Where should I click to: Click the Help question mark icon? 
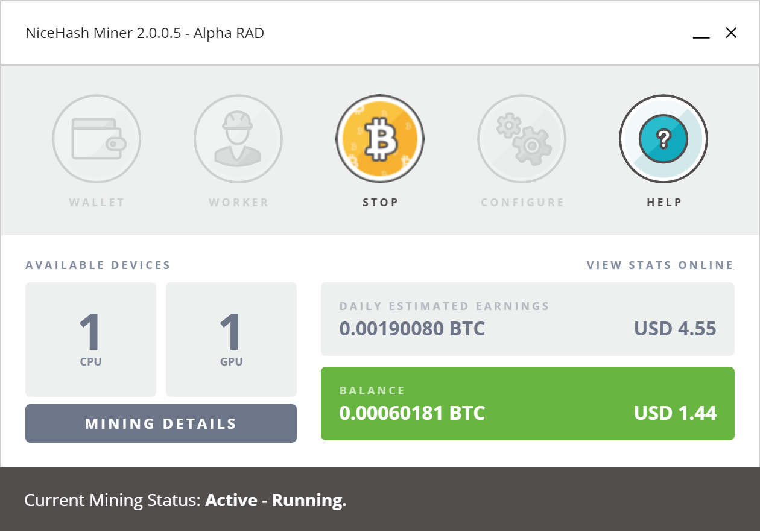[663, 139]
